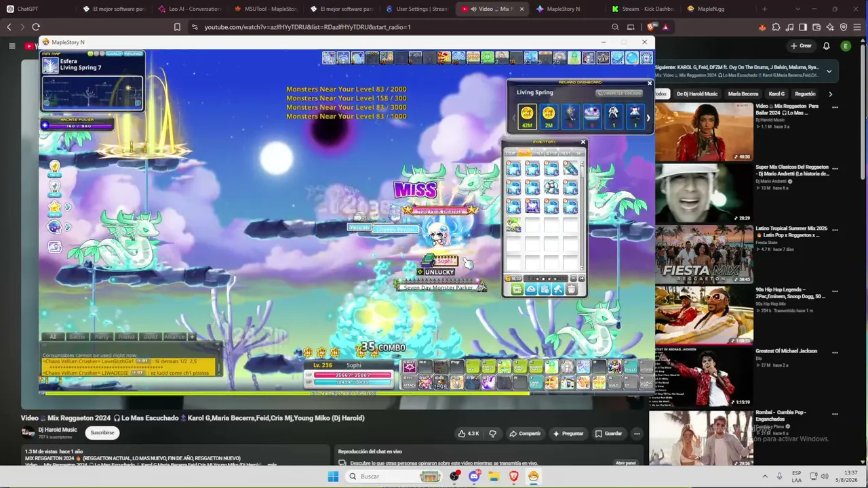
Task: Select the 2M meso reward icon
Action: 549,116
